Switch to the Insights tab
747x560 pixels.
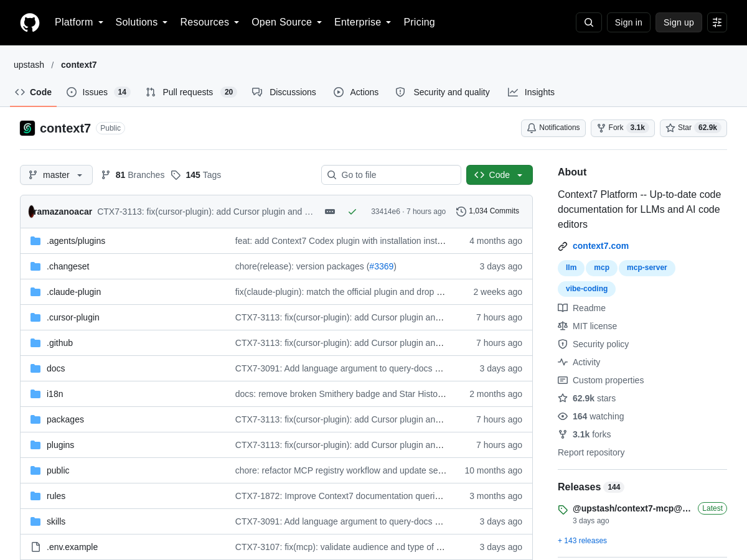pyautogui.click(x=531, y=92)
